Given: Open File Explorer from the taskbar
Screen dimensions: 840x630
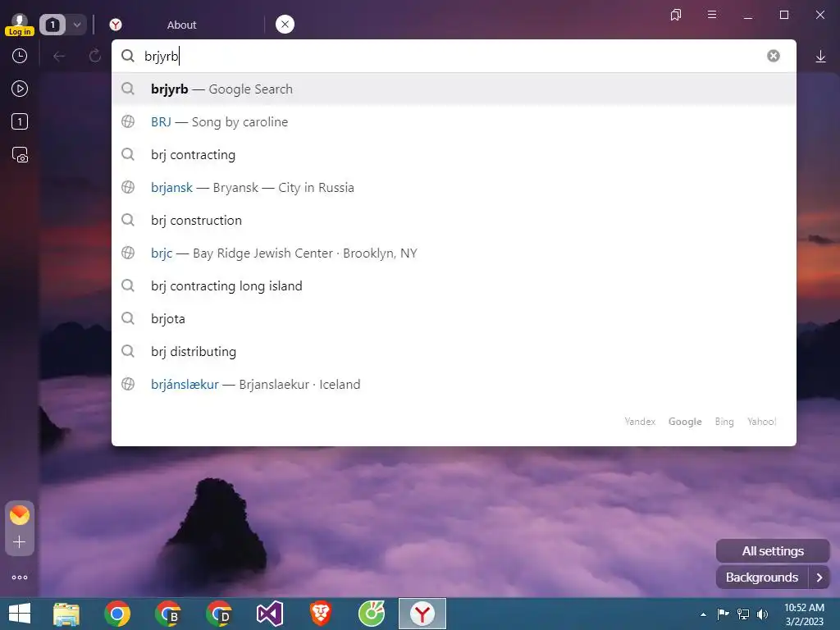Looking at the screenshot, I should point(66,614).
